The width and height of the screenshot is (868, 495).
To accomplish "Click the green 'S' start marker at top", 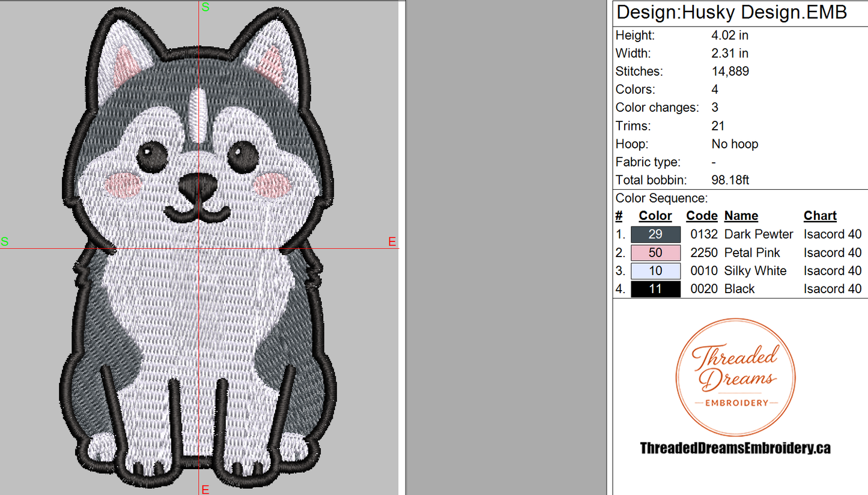I will [205, 7].
